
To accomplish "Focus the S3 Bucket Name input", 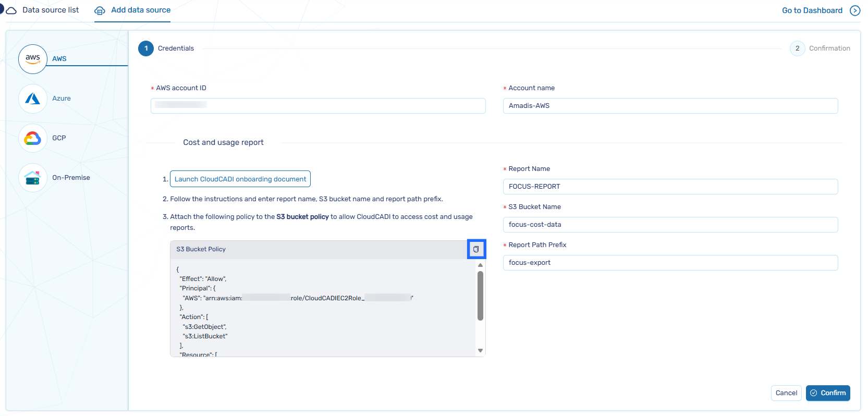I will [x=670, y=225].
